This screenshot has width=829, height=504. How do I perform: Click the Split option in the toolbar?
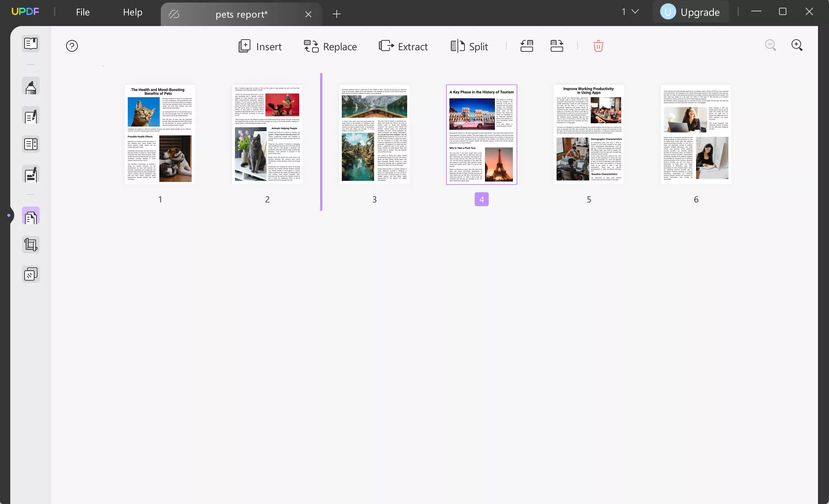[469, 46]
